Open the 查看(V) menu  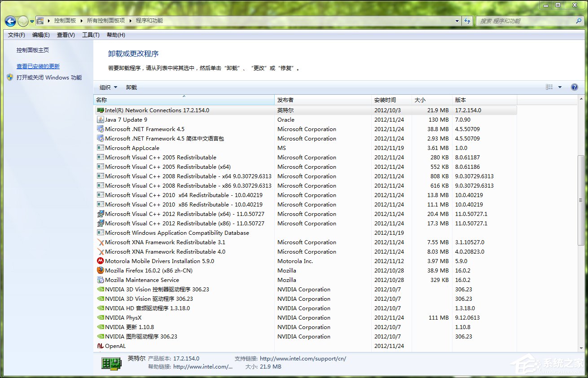click(x=66, y=35)
